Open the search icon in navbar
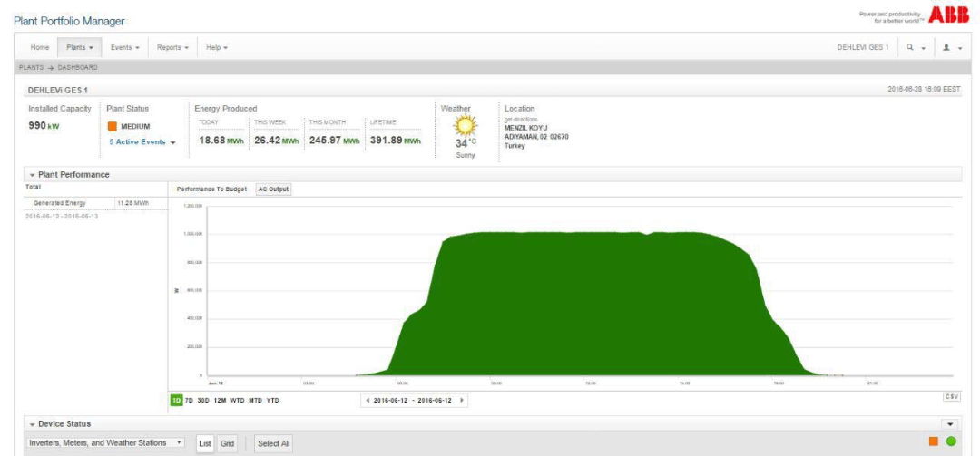Screen dimensions: 980x456 click(x=910, y=47)
